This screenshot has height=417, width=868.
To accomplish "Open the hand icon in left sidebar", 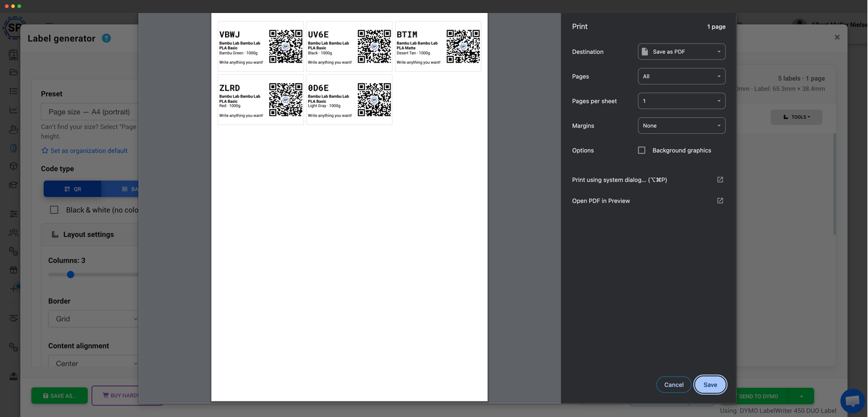I will (14, 129).
